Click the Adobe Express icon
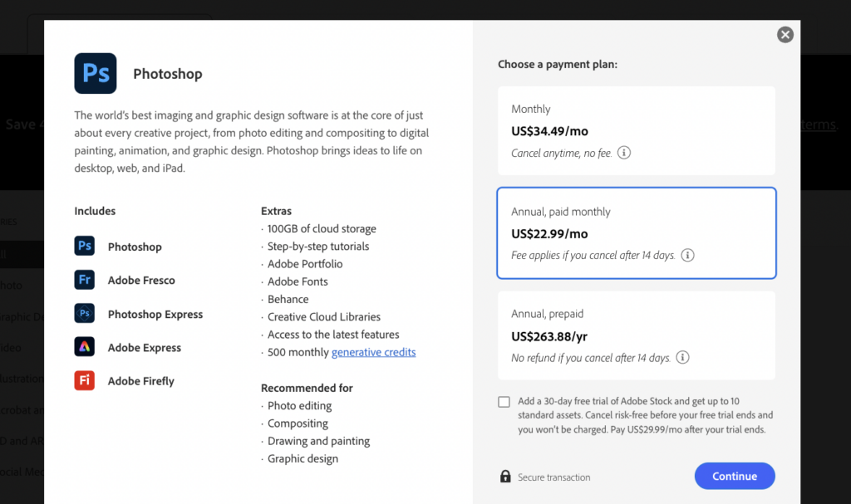 tap(84, 346)
